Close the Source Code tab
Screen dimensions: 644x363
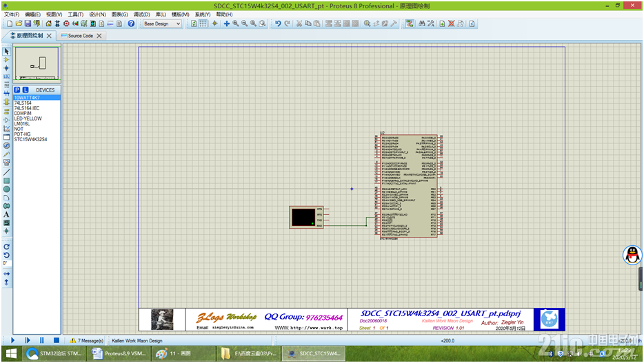pos(99,36)
